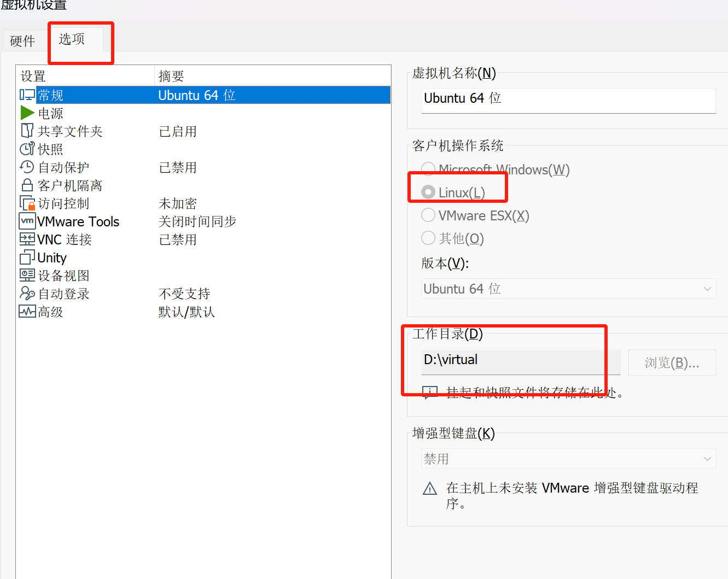Click the VNC 连接 icon
Viewport: 728px width, 579px height.
(x=27, y=239)
